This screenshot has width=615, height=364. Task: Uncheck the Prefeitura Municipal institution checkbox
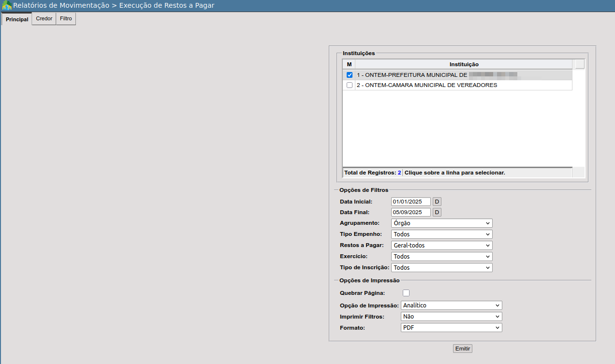[350, 75]
